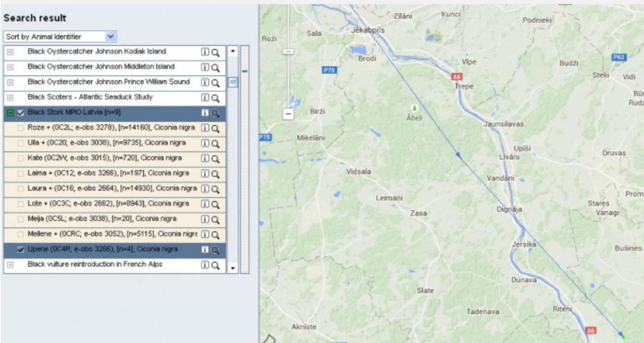Screen dimensions: 644x343
Task: Click the map zoom slider handle
Action: pos(288,51)
